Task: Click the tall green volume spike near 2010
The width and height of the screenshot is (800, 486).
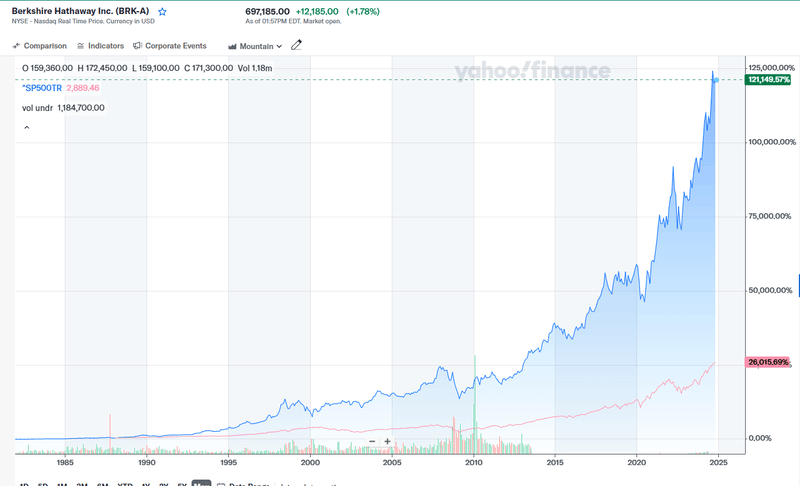Action: pyautogui.click(x=475, y=403)
